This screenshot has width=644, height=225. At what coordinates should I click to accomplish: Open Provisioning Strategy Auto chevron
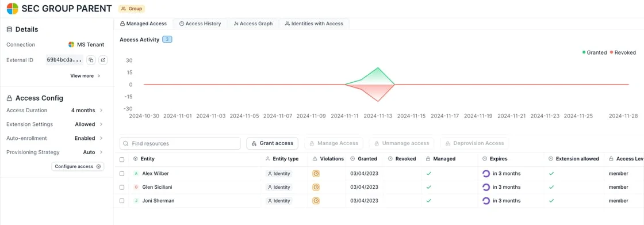tap(101, 152)
